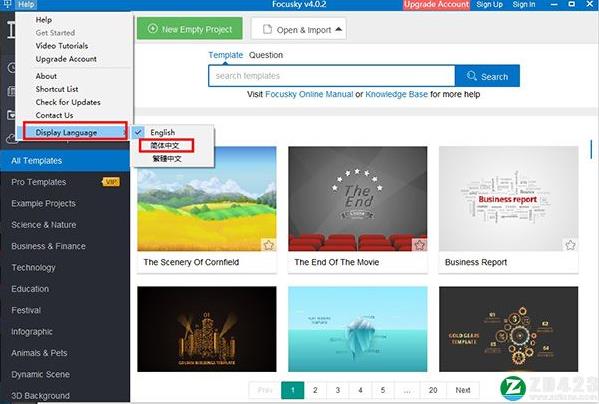Click the file icon on Open & Import
The width and height of the screenshot is (599, 404).
coord(267,29)
